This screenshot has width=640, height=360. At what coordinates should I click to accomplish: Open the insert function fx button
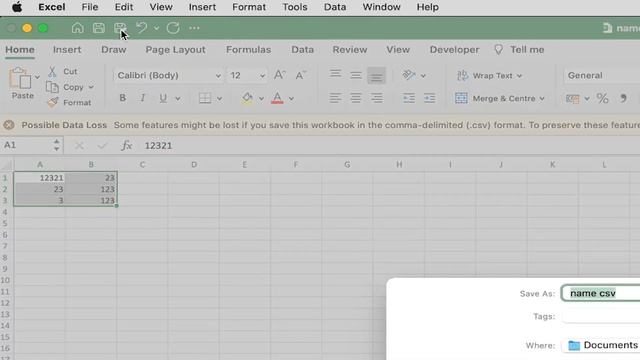pos(127,146)
